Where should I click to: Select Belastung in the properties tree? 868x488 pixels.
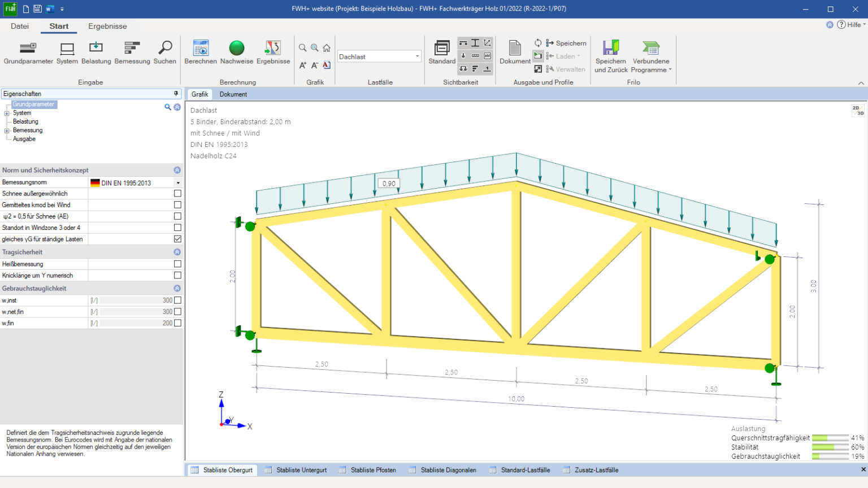pyautogui.click(x=25, y=121)
